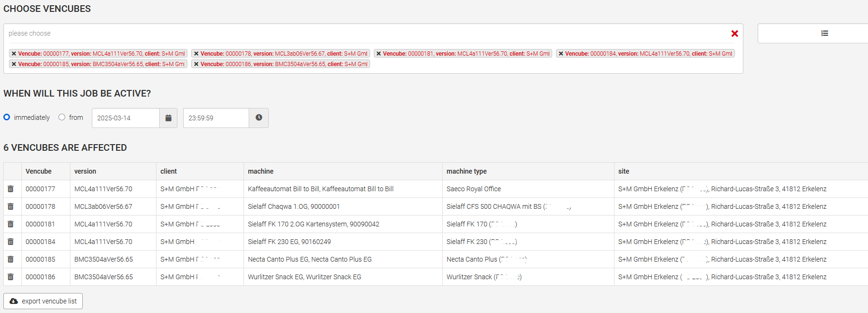The image size is (868, 313).
Task: Open the clock time picker
Action: coord(259,118)
